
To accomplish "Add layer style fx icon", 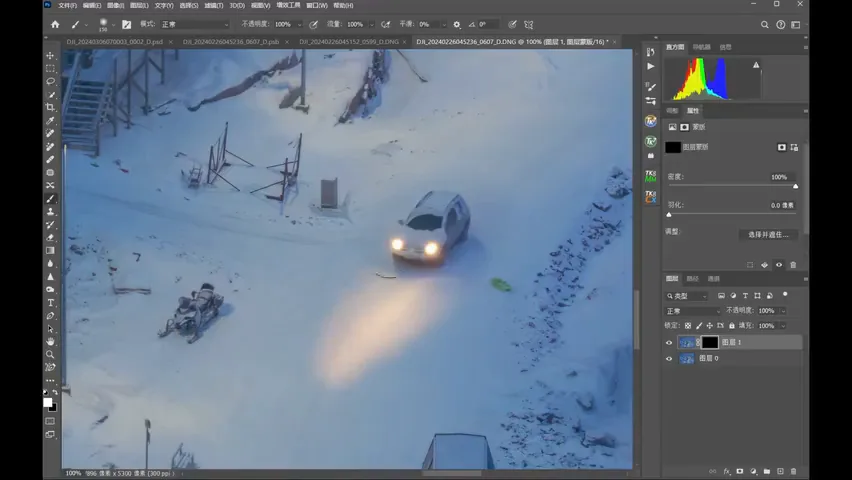I will coord(727,471).
